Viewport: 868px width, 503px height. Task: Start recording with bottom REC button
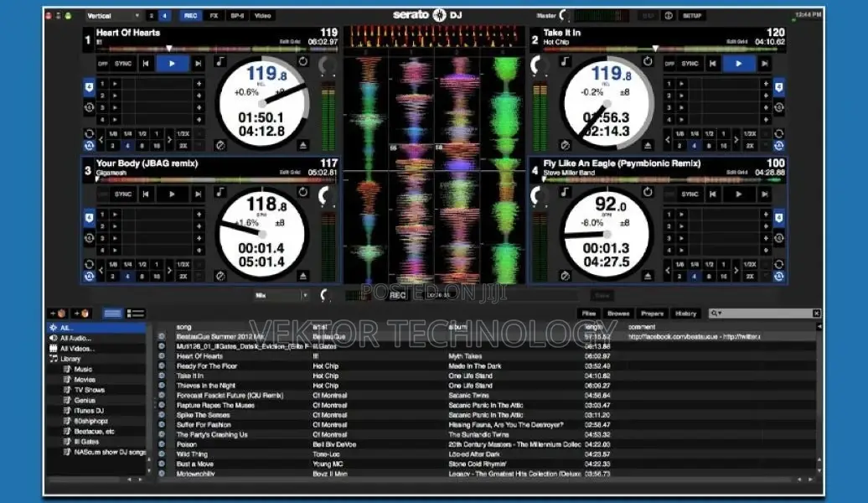tap(397, 296)
